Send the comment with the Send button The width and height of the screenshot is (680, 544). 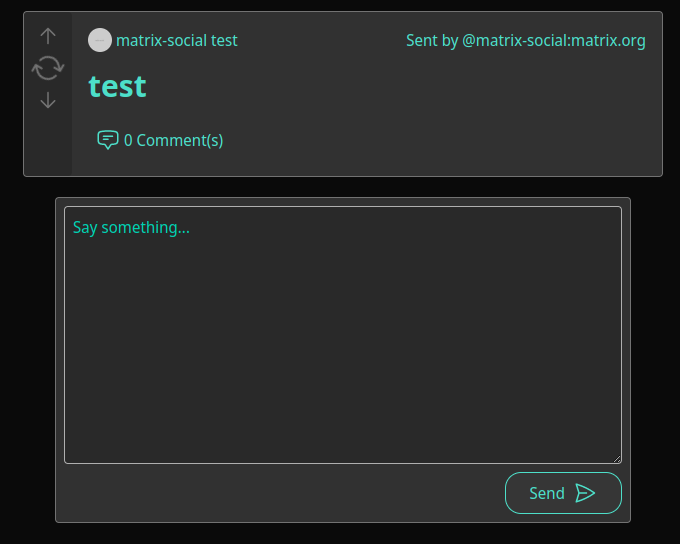tap(563, 493)
